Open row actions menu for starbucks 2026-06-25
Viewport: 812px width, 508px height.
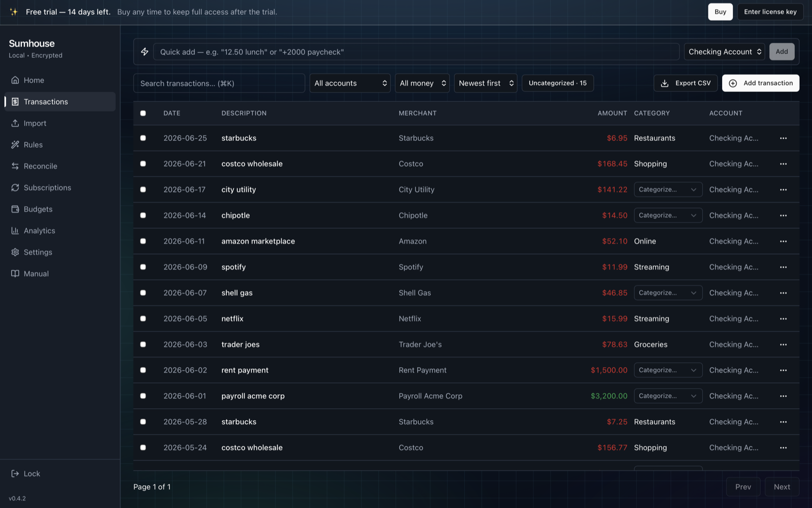783,138
